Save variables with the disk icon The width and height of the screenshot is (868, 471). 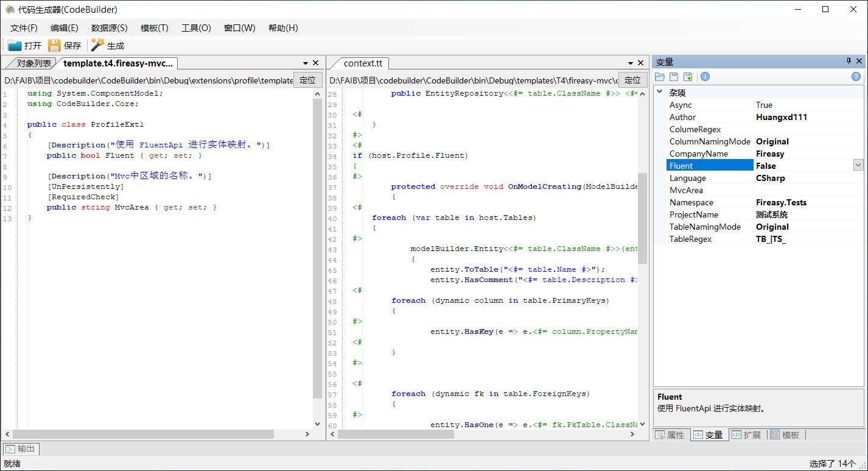pyautogui.click(x=675, y=76)
